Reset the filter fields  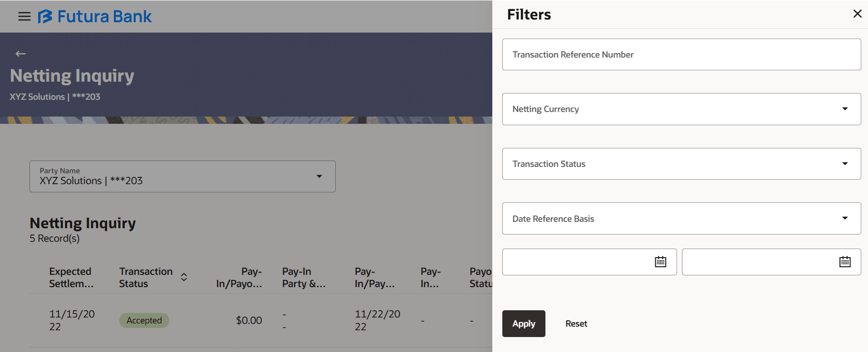click(576, 323)
